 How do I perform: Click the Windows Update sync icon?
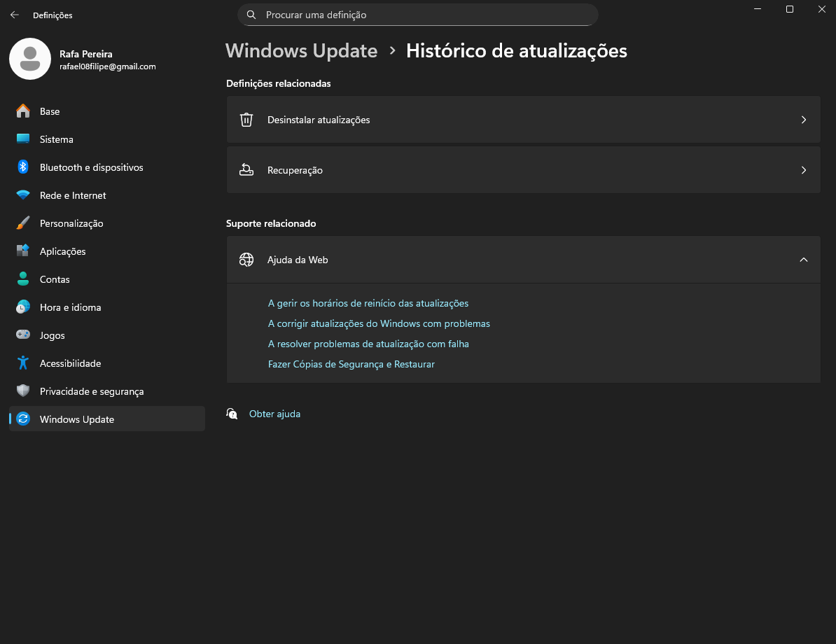pos(23,419)
